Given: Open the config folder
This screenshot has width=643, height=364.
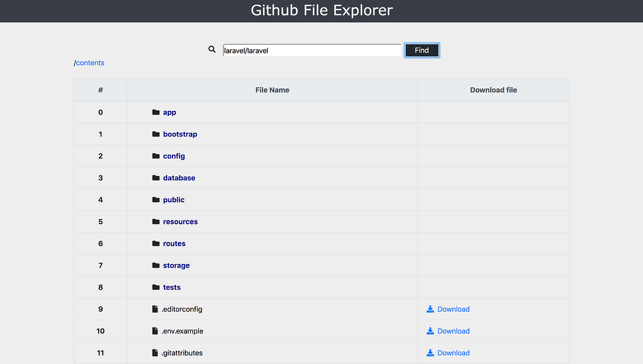Looking at the screenshot, I should click(x=174, y=156).
